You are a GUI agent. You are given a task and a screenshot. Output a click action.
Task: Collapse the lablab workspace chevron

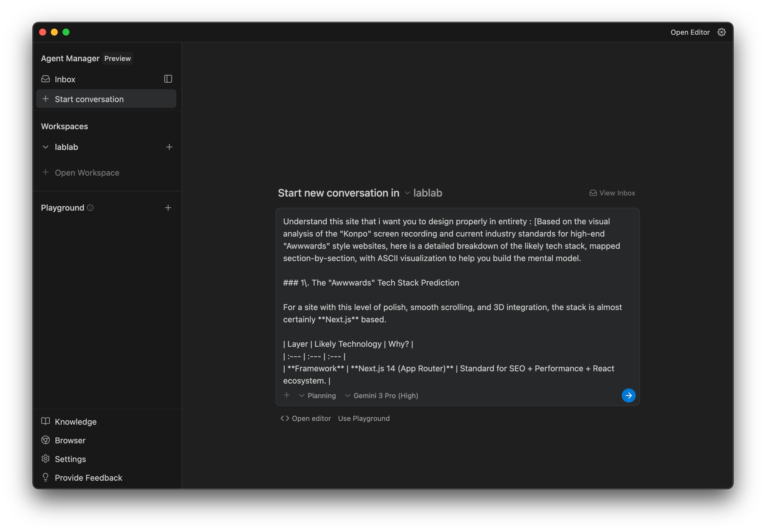[x=46, y=147]
